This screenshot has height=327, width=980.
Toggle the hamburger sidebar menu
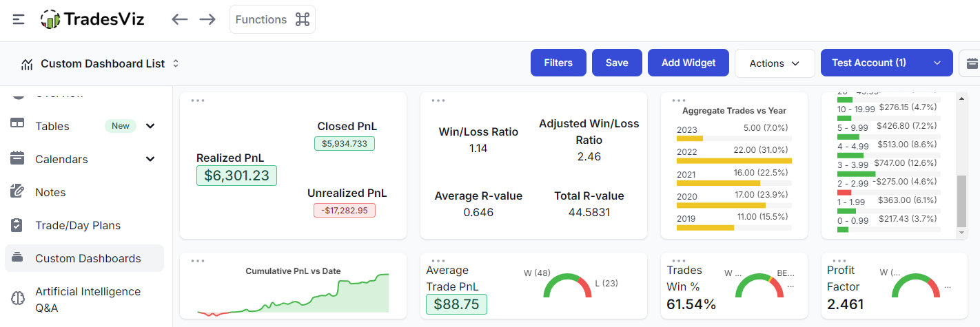point(19,19)
